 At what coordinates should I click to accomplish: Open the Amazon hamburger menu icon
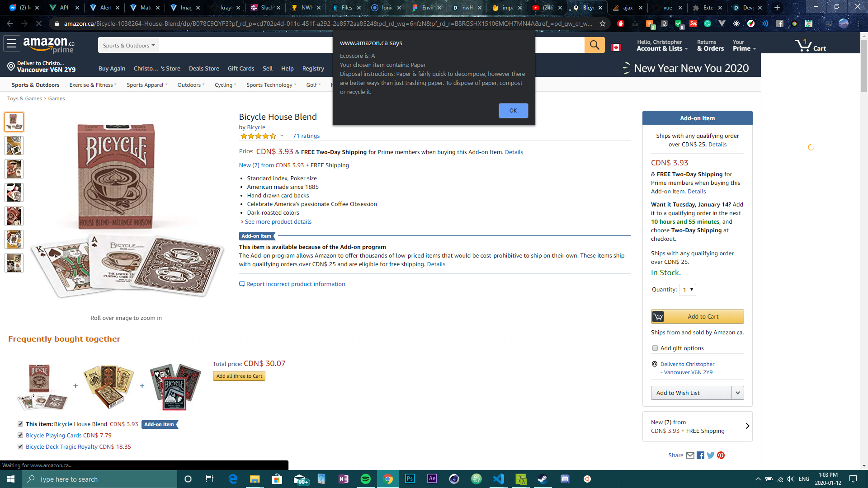pos(12,44)
